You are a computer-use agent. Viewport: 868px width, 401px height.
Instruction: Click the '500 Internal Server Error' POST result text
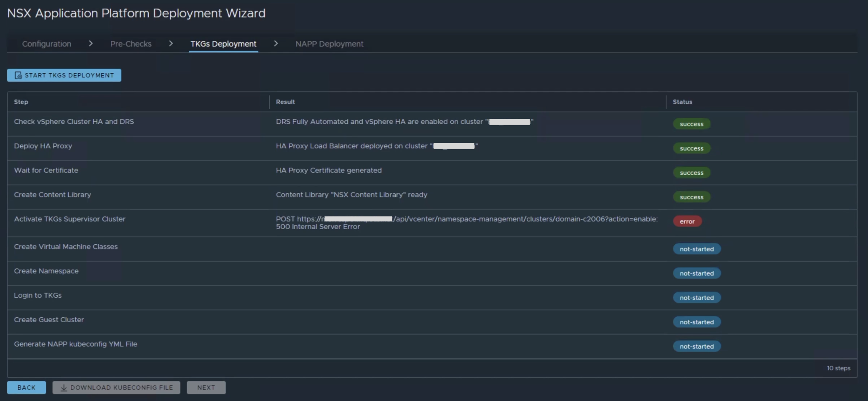(x=467, y=223)
